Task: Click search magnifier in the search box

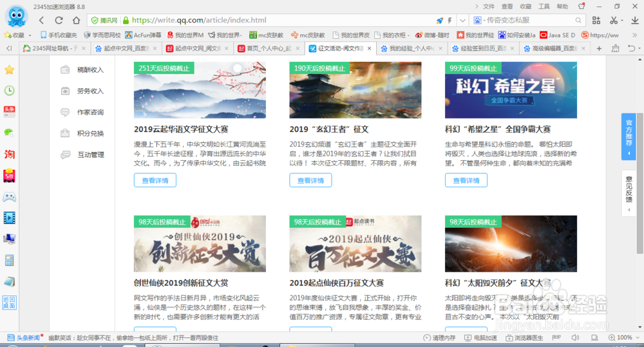Action: (578, 20)
